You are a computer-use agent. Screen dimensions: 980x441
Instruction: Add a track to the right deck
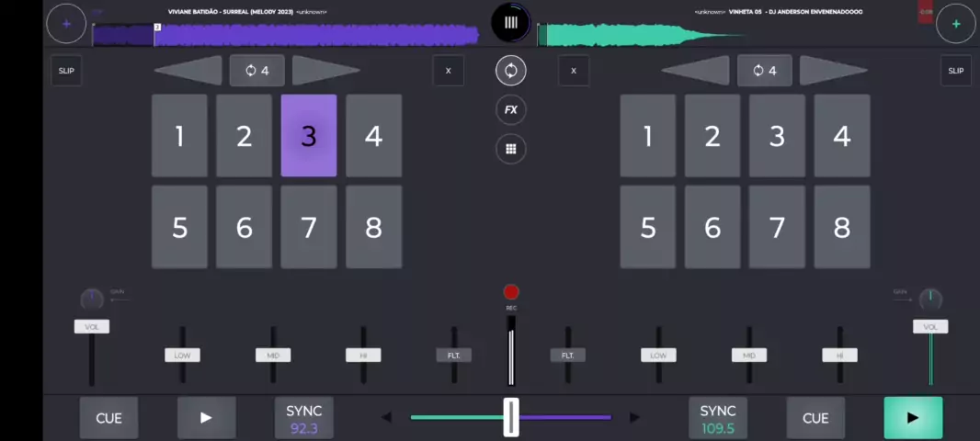point(955,24)
